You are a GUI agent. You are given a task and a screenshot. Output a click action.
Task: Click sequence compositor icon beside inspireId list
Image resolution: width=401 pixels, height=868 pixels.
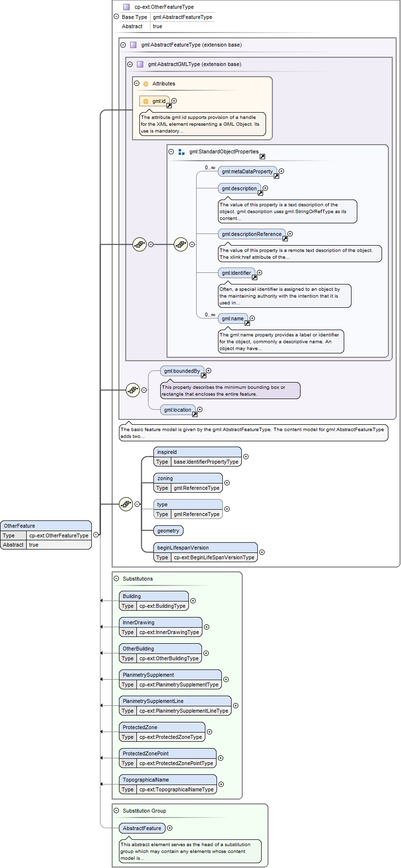(126, 504)
